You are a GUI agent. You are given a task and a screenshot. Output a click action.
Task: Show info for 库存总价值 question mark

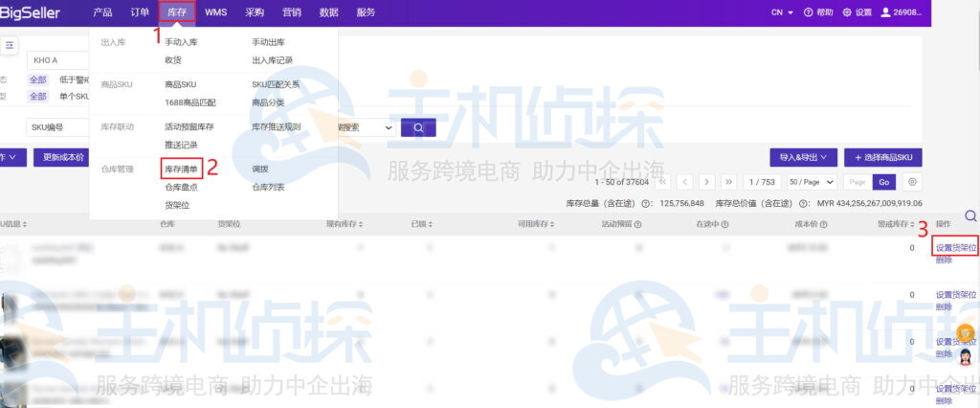801,204
